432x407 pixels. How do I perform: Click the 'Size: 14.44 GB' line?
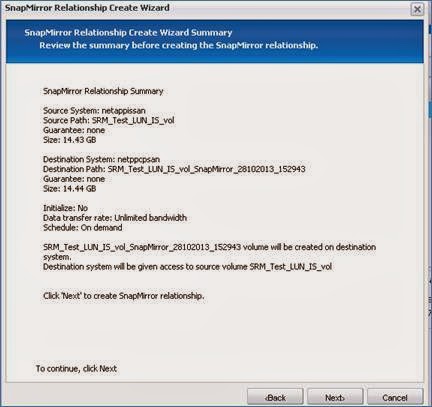[x=70, y=189]
